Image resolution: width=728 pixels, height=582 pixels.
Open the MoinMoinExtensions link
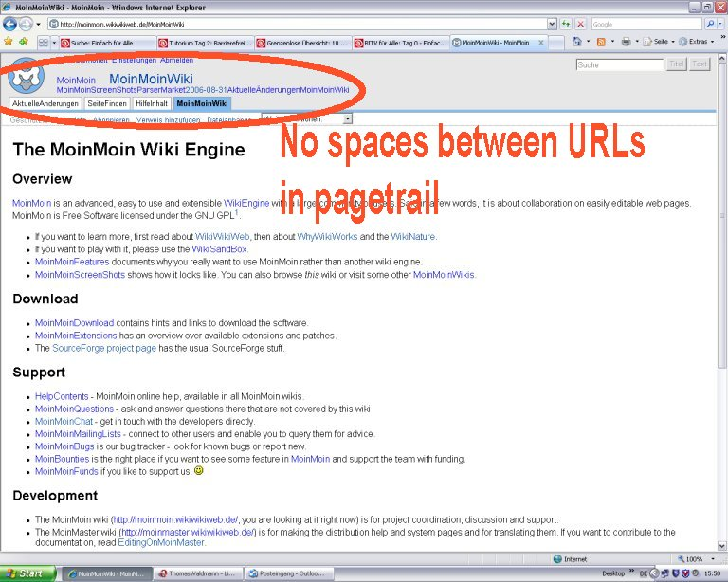click(76, 336)
